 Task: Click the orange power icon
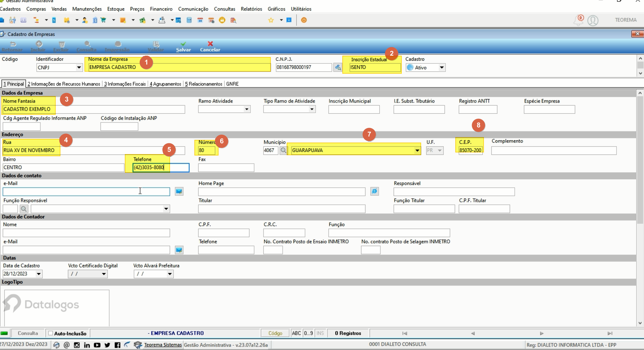(x=304, y=20)
